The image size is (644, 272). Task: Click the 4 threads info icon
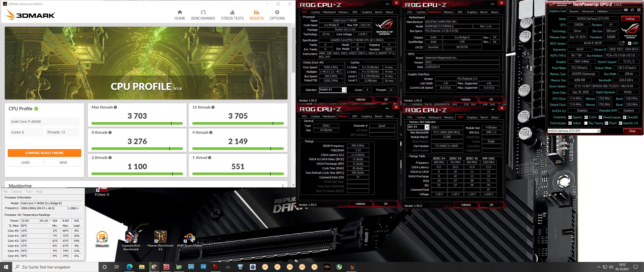pyautogui.click(x=211, y=132)
